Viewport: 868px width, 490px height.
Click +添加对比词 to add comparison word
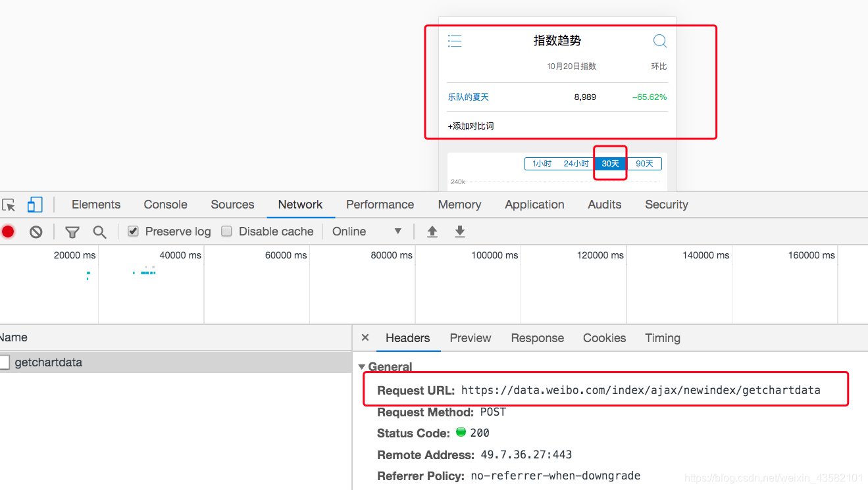click(471, 126)
